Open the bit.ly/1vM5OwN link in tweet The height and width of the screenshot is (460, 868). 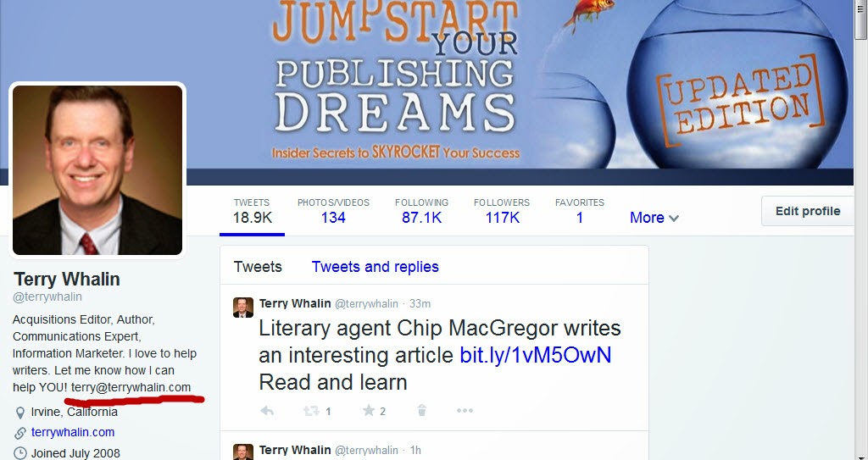[536, 356]
